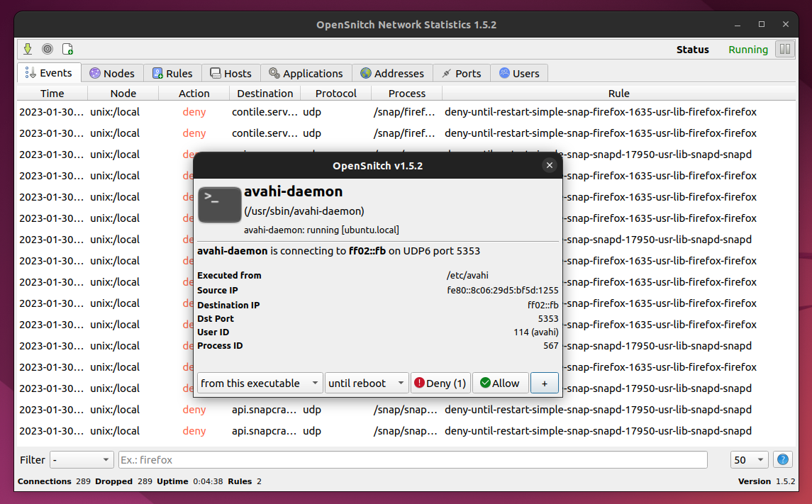
Task: Click source IP 'fe80::8c06:29d5:bf5d:1255'
Action: (502, 291)
